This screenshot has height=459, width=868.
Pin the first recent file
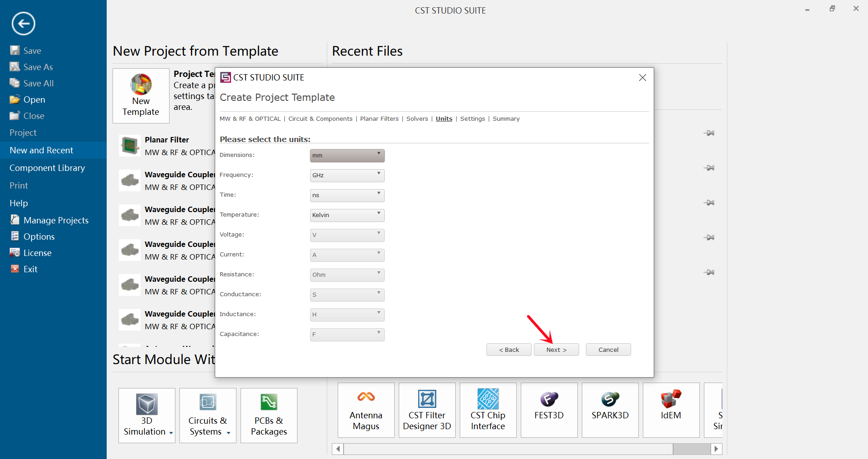tap(709, 133)
